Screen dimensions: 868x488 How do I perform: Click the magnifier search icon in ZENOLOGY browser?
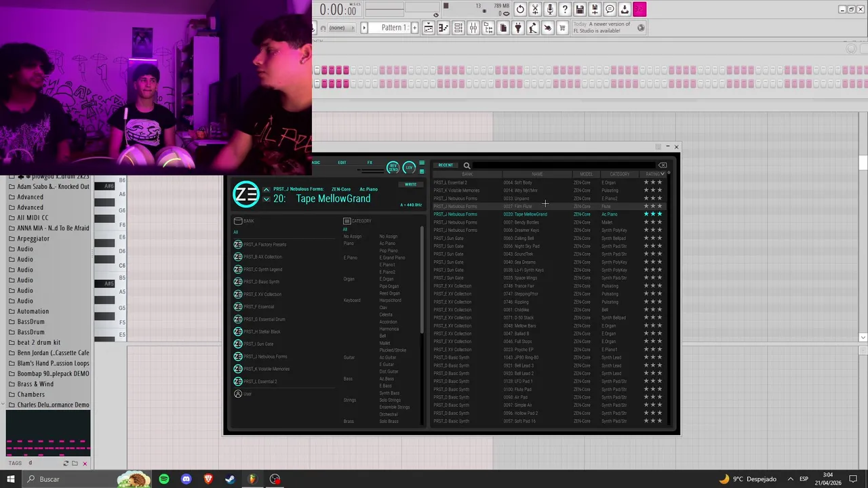tap(467, 165)
